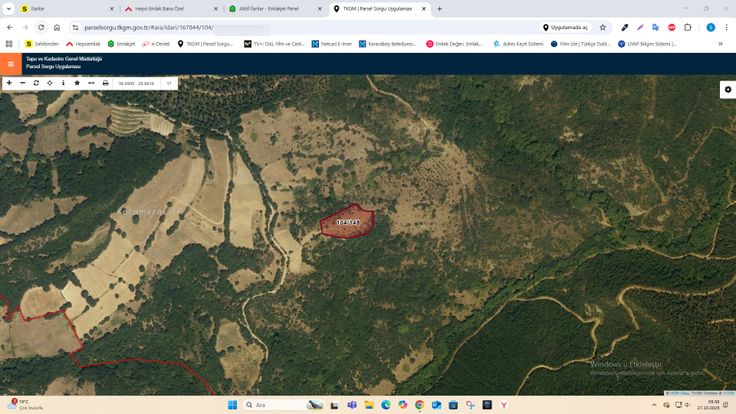Open the Chrome three-dot menu
This screenshot has width=736, height=414.
[724, 27]
